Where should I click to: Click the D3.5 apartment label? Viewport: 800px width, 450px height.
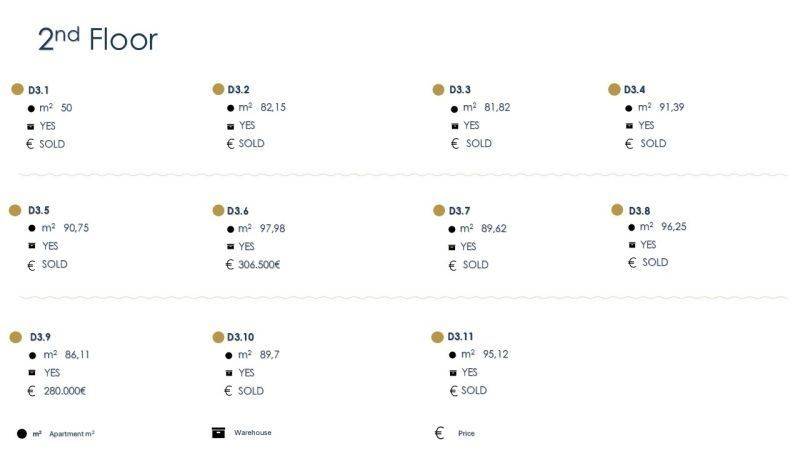pos(38,211)
